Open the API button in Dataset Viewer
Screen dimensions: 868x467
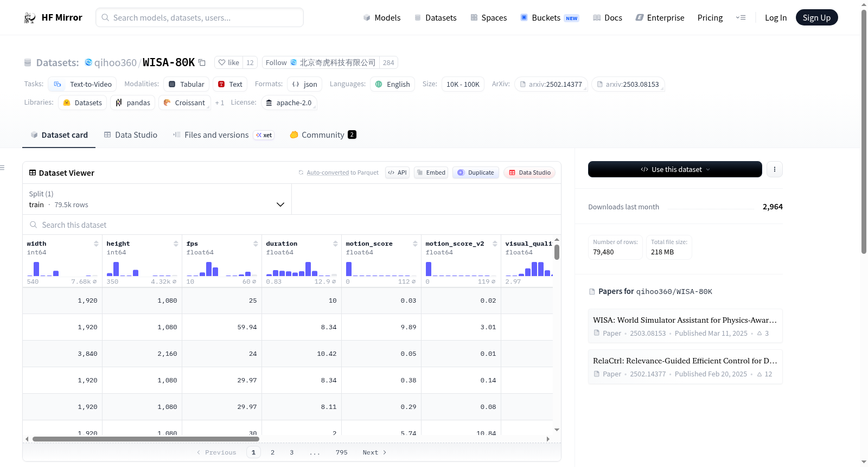pos(397,172)
